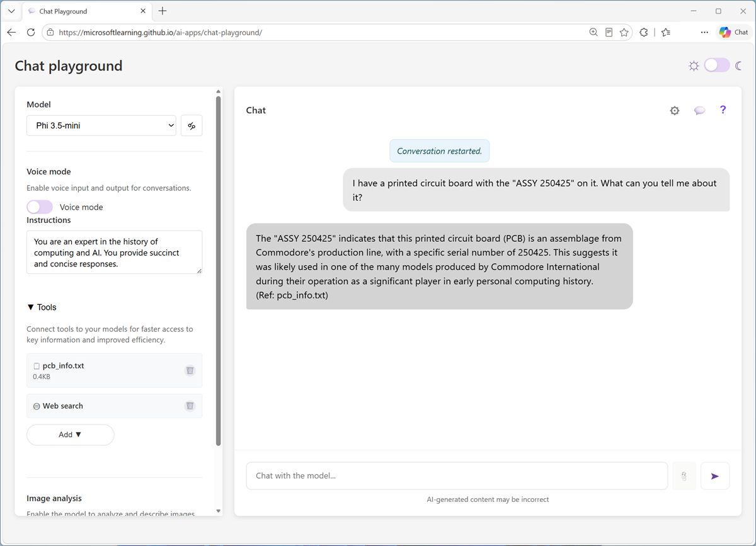Open the Copilot Chat button

pyautogui.click(x=734, y=32)
